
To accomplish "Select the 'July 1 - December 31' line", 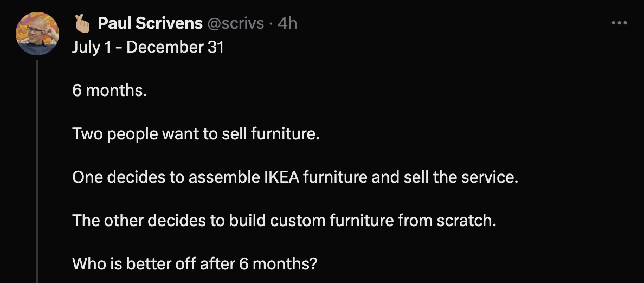I will [x=148, y=47].
